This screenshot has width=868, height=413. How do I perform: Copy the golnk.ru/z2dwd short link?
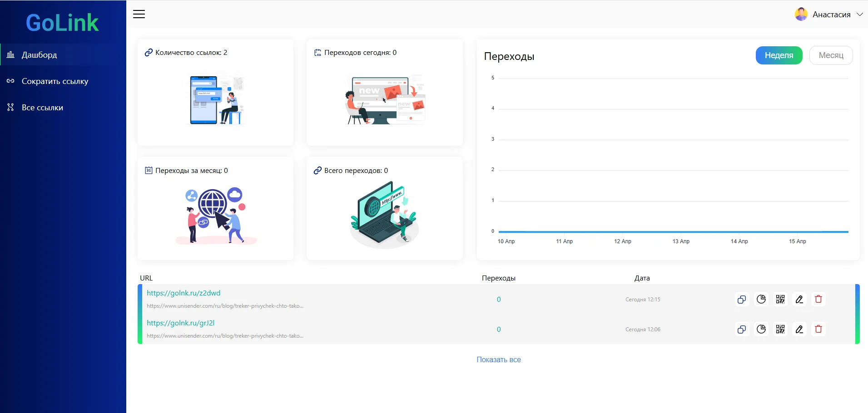click(x=742, y=300)
